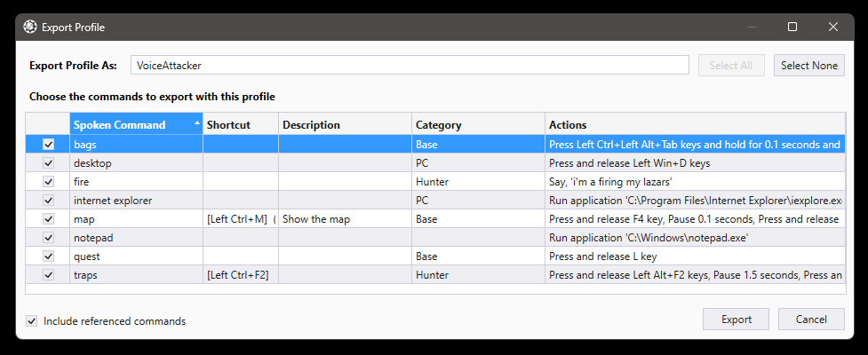Click the Select None button
The width and height of the screenshot is (868, 355).
[808, 66]
